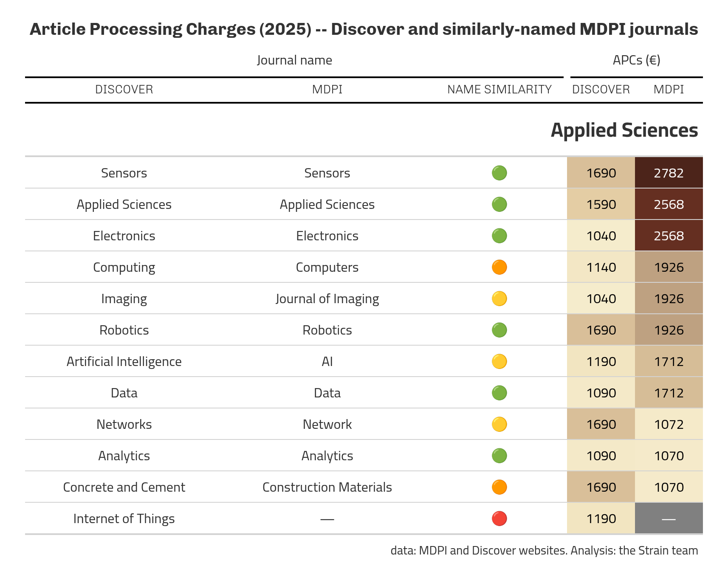Screen dimensions: 728x580
Task: Click the MDPI column header under APCs
Action: click(669, 89)
